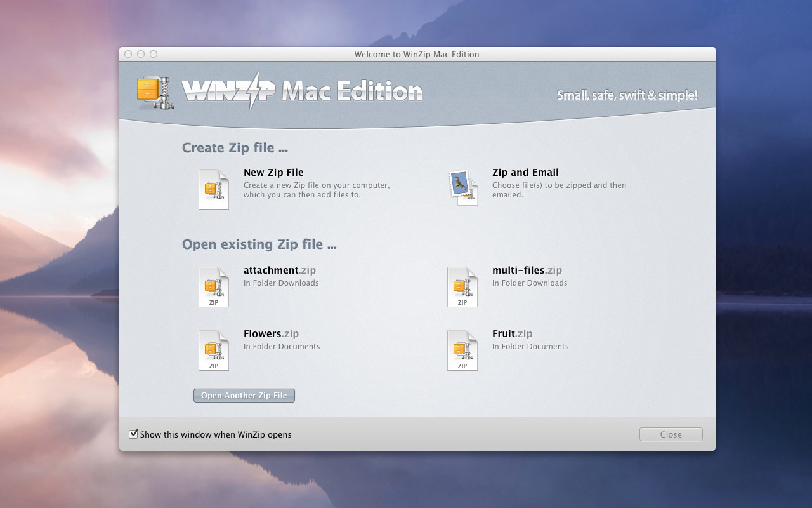Open the Fruit.zip file icon
Image resolution: width=812 pixels, height=508 pixels.
click(462, 350)
